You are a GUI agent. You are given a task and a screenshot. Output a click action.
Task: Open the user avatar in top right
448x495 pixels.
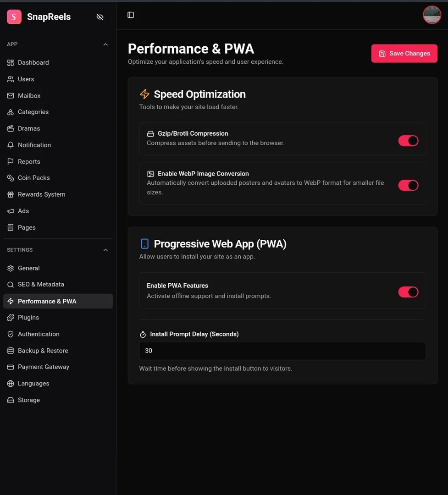431,15
